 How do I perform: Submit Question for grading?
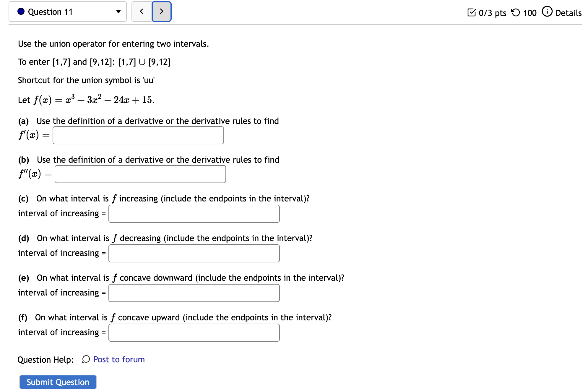(x=58, y=382)
